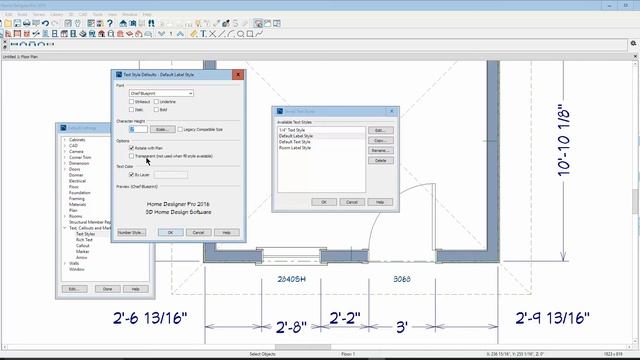Click Done in Default Settings dialog
640x360 pixels.
click(x=108, y=289)
